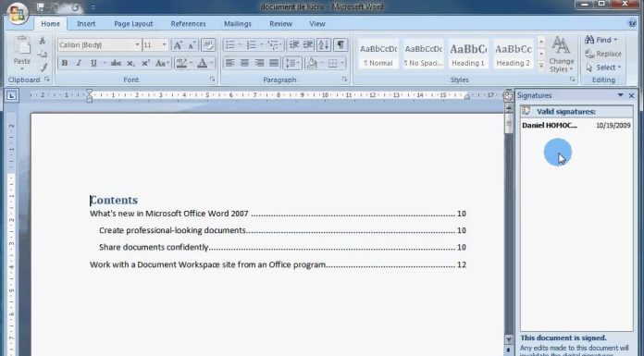Open Microsoft Office Word Help icon
644x356 pixels.
pyautogui.click(x=632, y=23)
